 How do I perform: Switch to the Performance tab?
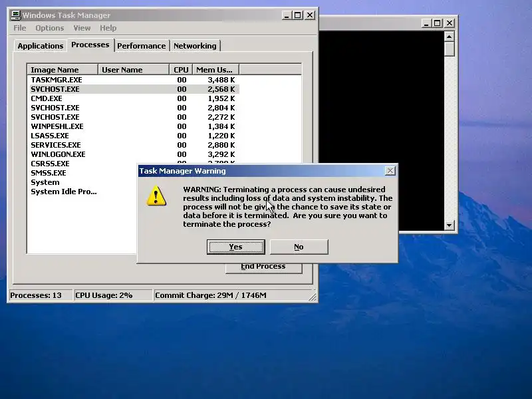[x=142, y=46]
